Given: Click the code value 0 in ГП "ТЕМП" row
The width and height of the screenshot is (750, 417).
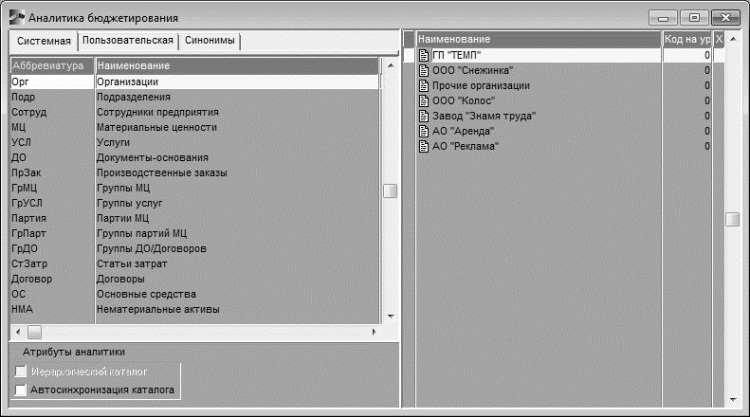Looking at the screenshot, I should tap(706, 55).
